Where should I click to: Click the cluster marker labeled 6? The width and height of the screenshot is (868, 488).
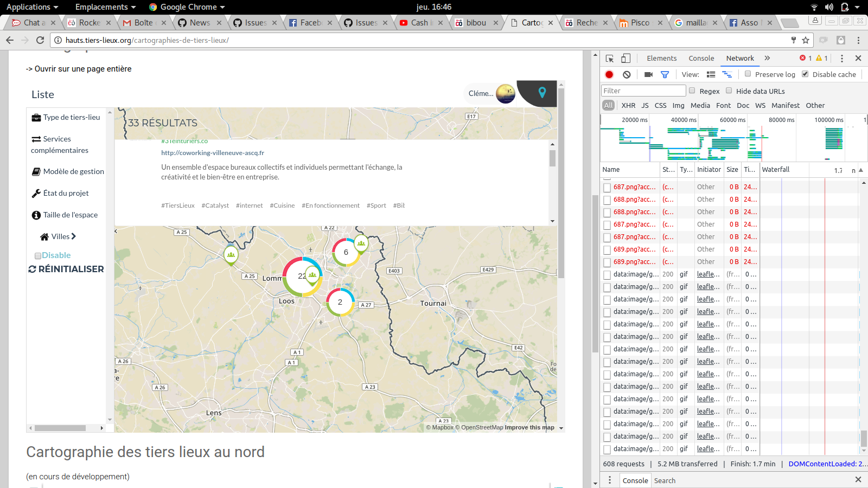346,252
